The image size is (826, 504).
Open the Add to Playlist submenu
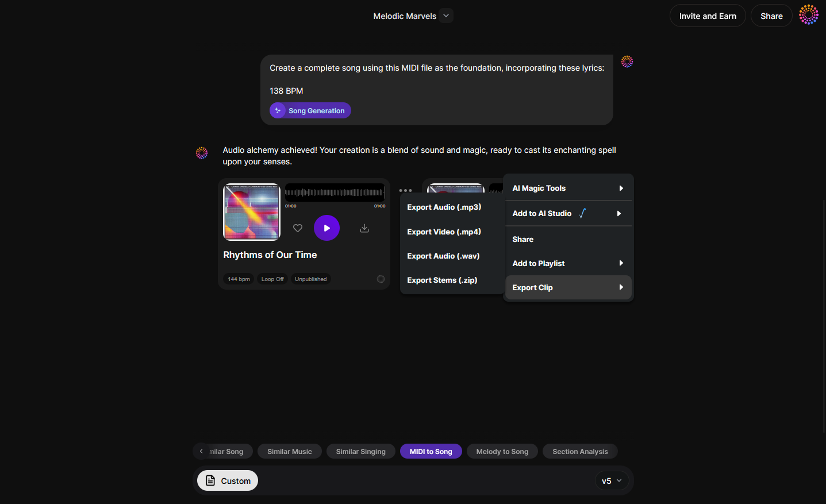click(x=568, y=263)
